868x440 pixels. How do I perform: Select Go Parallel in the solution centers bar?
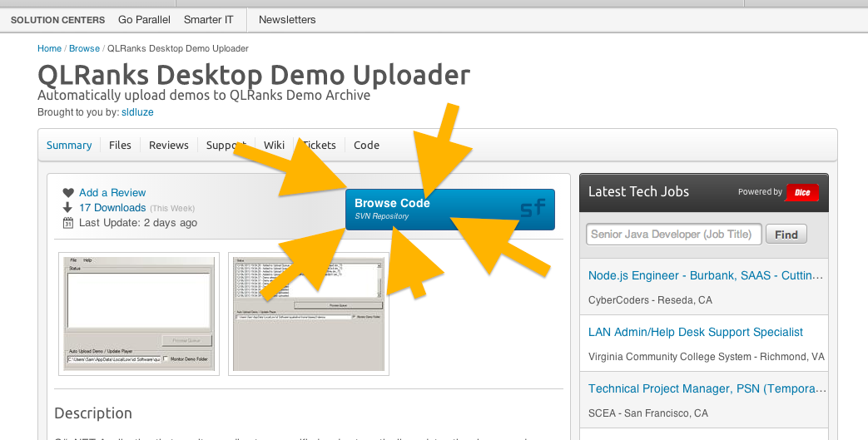(x=144, y=19)
